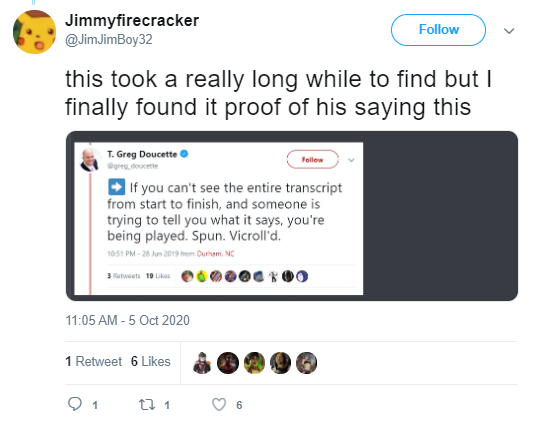Click third liker avatar with green background

(254, 363)
